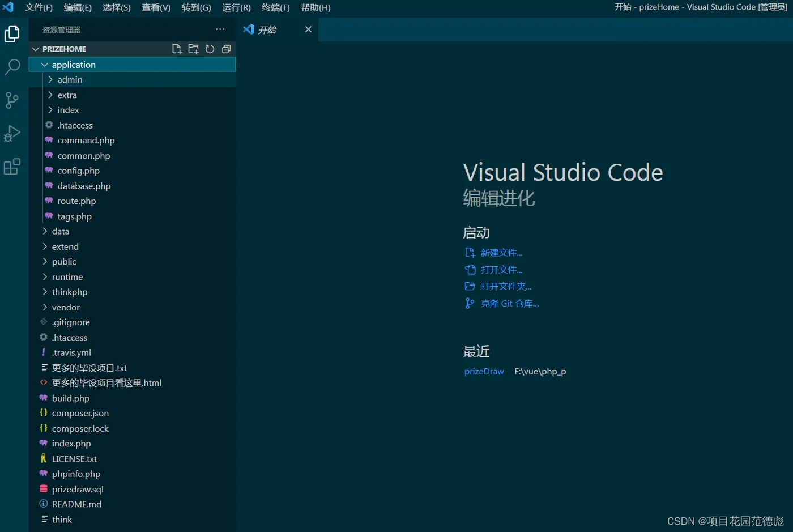This screenshot has width=793, height=532.
Task: Open the 文件(F) menu
Action: 39,7
